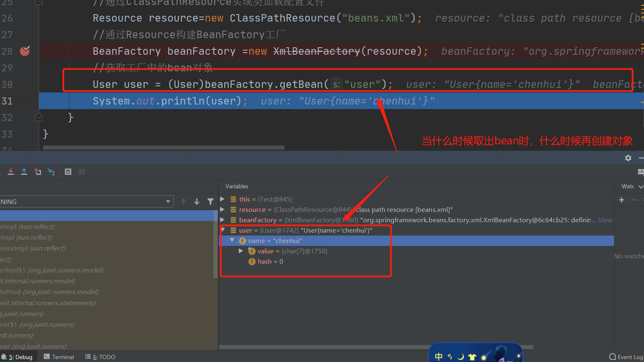This screenshot has height=362, width=644.
Task: Click line 31 System.out.println(user) code
Action: 170,101
